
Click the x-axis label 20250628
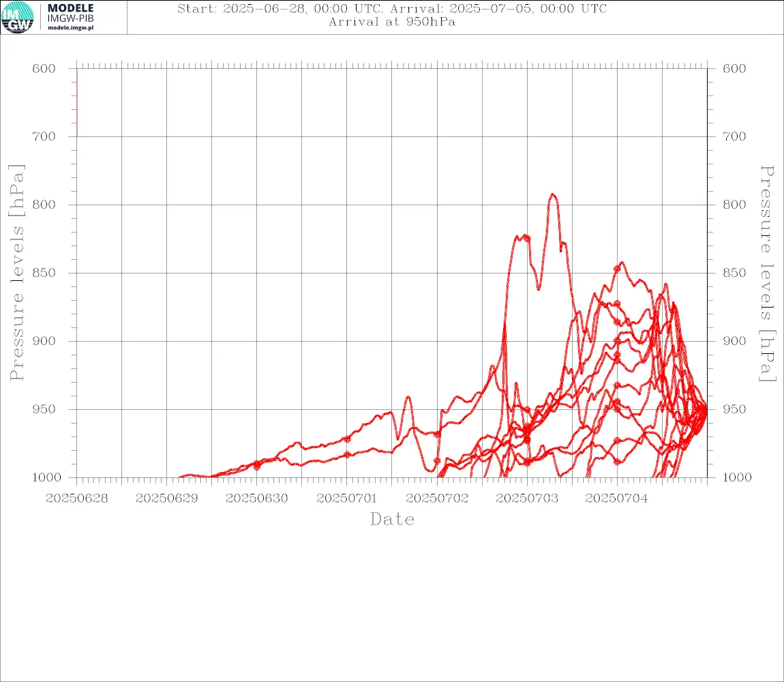[77, 499]
